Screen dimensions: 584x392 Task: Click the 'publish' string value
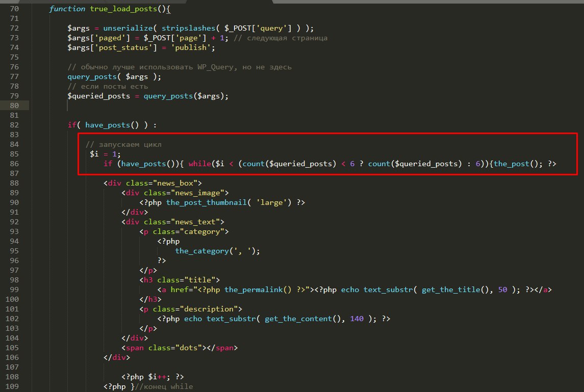point(191,47)
